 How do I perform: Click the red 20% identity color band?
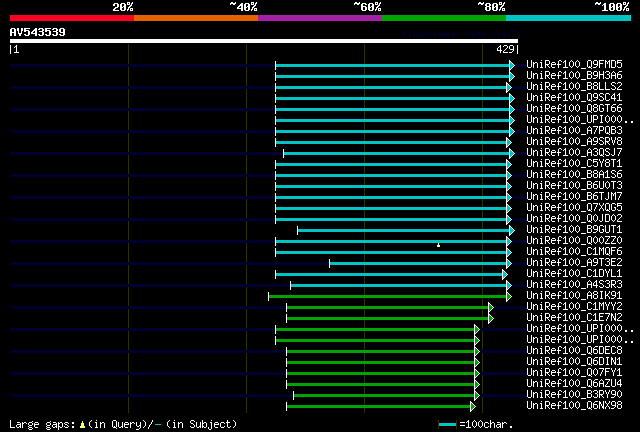[x=72, y=18]
